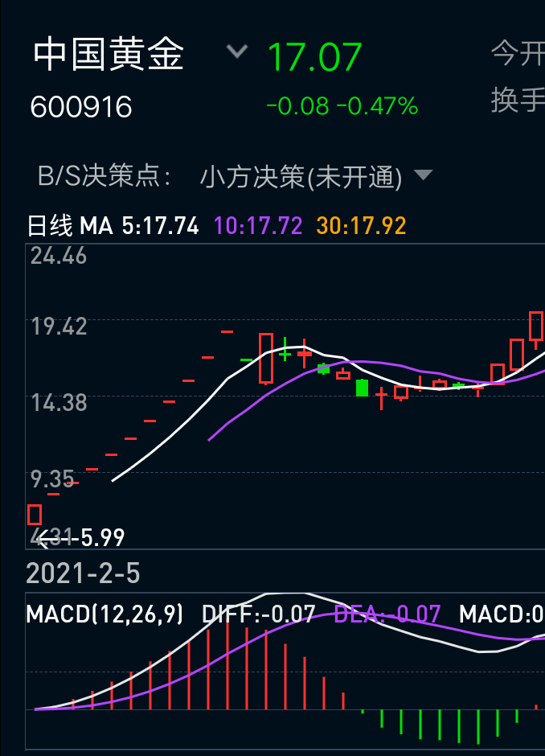
Task: Select the first hollow red candlestick at bottom-left
Action: [x=35, y=515]
